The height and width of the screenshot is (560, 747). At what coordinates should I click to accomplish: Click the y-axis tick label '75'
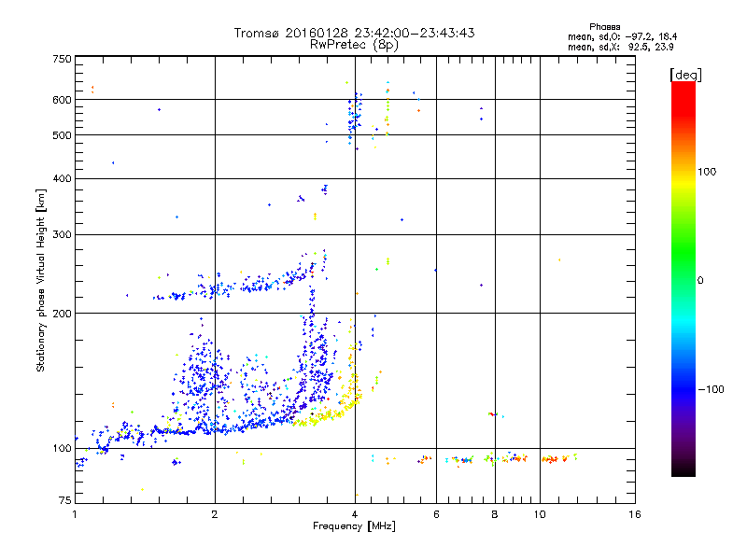(65, 500)
